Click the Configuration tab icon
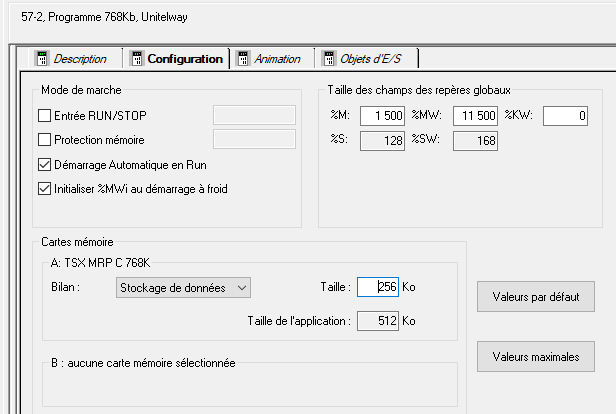This screenshot has height=414, width=616. pyautogui.click(x=137, y=59)
